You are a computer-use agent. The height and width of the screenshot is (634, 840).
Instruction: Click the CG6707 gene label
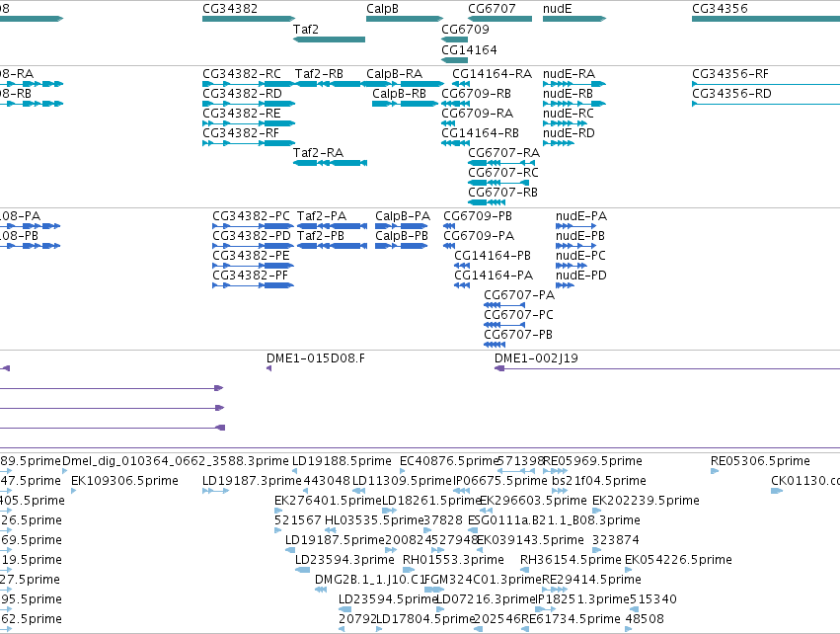492,9
